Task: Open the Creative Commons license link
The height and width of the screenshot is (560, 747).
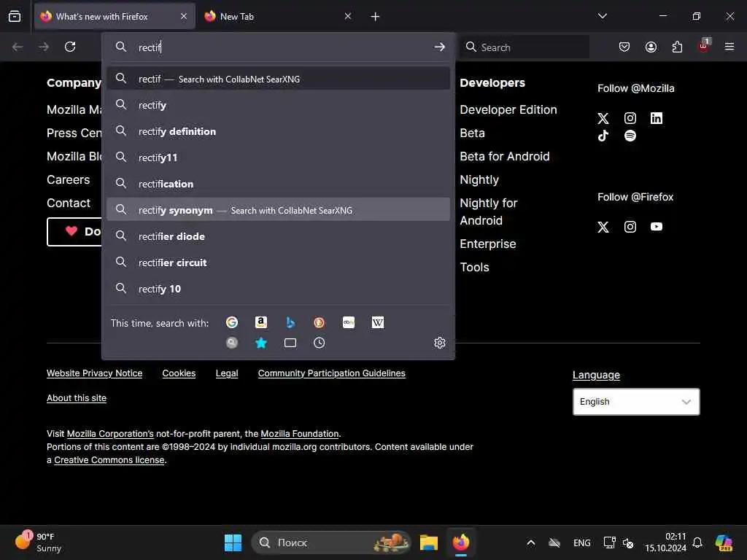Action: 109,459
